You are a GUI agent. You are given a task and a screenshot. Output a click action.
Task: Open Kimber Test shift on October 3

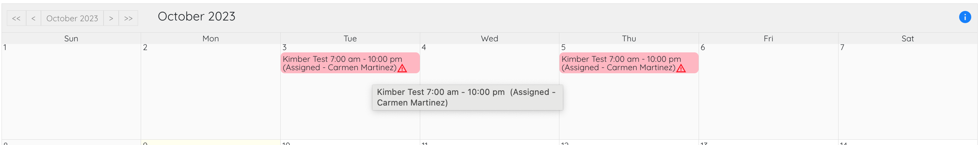(350, 63)
